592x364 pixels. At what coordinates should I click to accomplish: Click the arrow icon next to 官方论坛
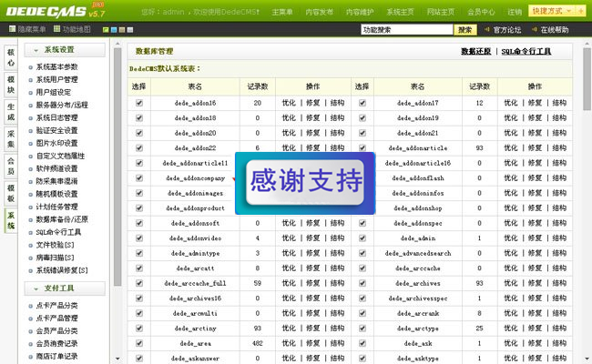click(487, 29)
